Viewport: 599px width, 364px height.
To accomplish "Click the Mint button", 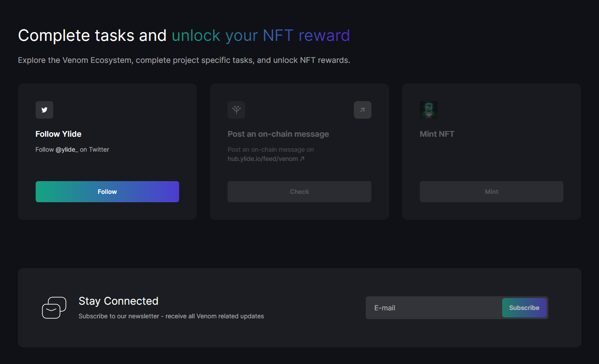I will 492,192.
